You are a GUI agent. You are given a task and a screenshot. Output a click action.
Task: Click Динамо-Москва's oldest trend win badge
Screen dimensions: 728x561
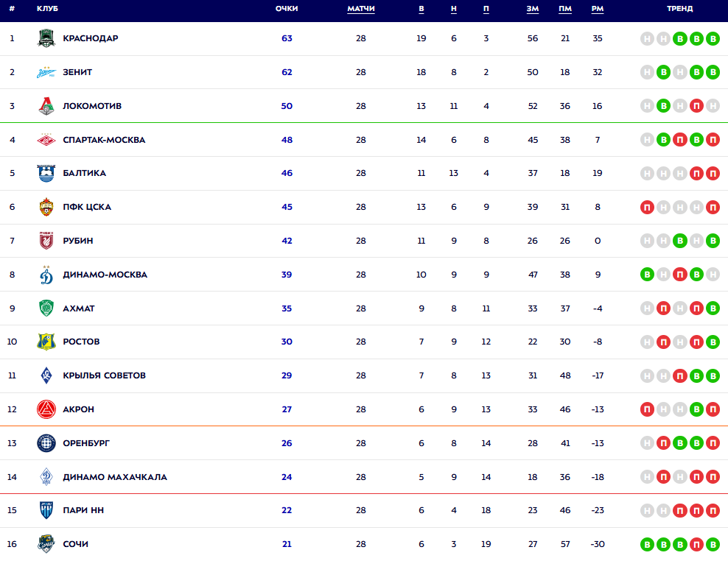pyautogui.click(x=647, y=275)
